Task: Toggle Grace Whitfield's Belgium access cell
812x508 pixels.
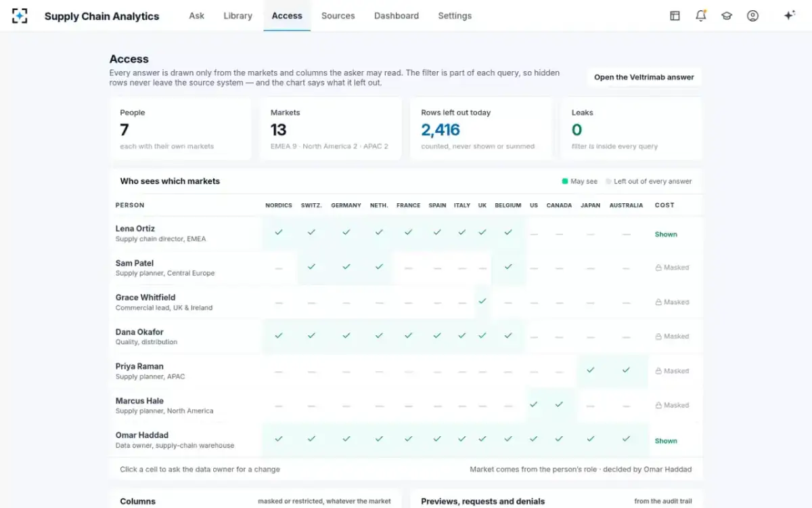Action: (508, 303)
